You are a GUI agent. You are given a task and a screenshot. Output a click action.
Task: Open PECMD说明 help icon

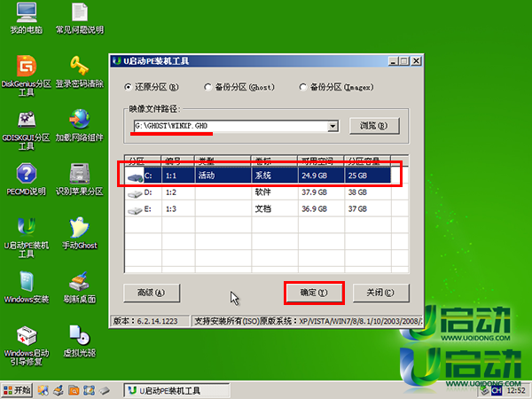click(x=27, y=179)
